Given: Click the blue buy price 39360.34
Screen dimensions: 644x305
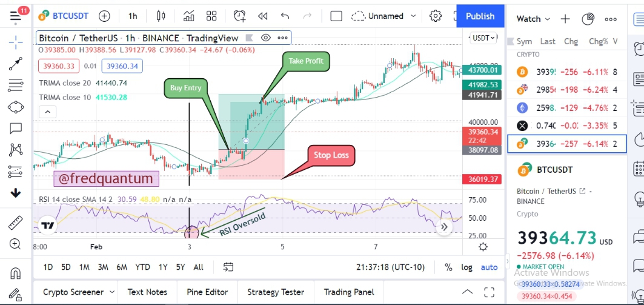Looking at the screenshot, I should pos(122,66).
